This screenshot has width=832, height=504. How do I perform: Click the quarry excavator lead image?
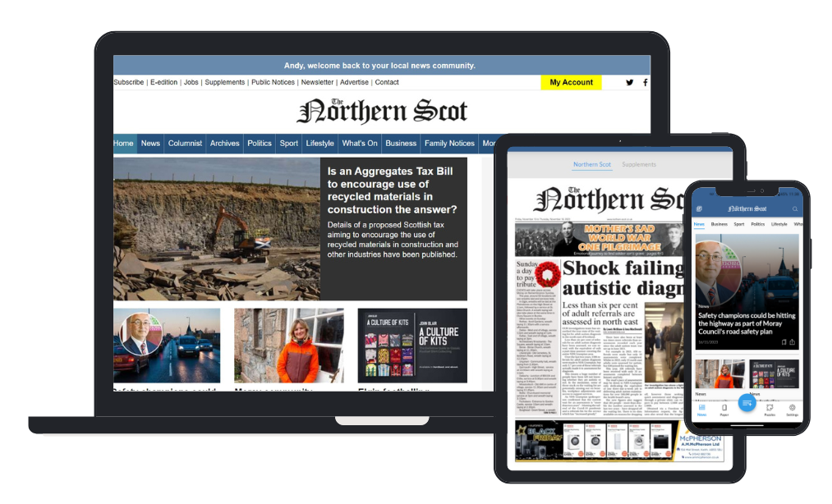217,229
